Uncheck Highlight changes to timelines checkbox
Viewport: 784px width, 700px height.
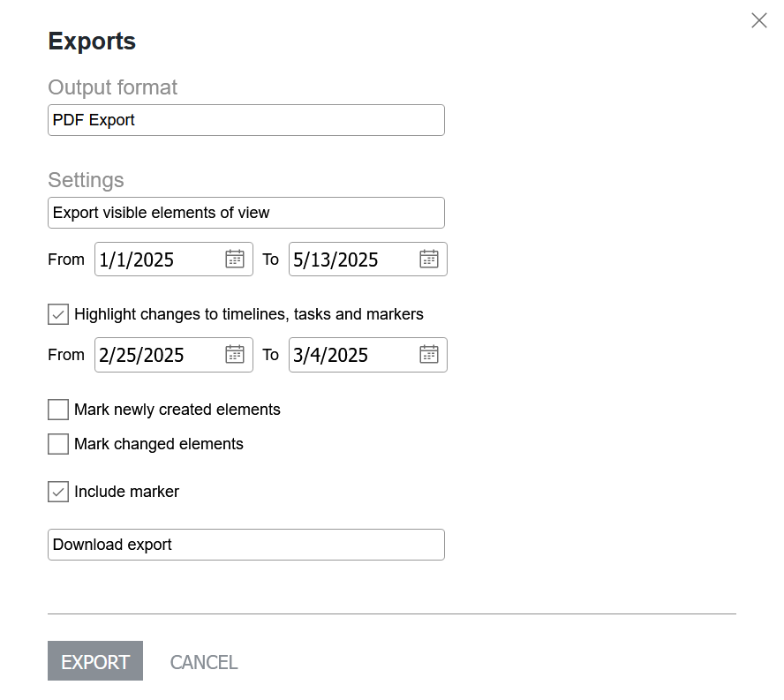[58, 314]
